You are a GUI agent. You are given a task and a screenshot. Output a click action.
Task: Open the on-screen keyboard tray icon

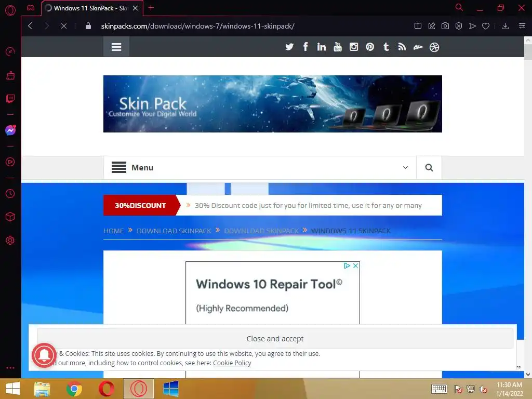click(439, 389)
